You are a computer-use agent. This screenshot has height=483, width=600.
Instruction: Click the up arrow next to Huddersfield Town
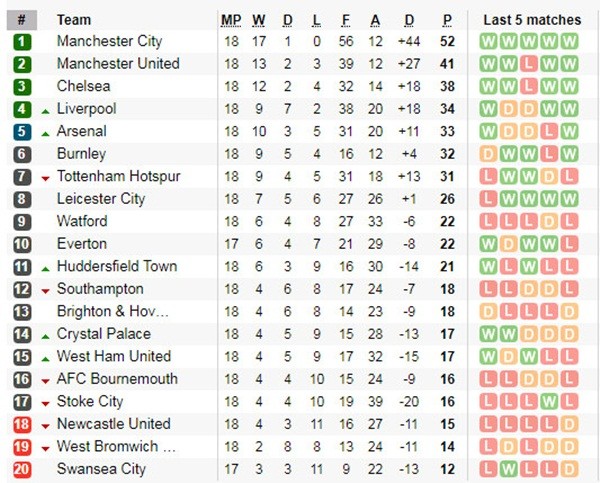45,267
